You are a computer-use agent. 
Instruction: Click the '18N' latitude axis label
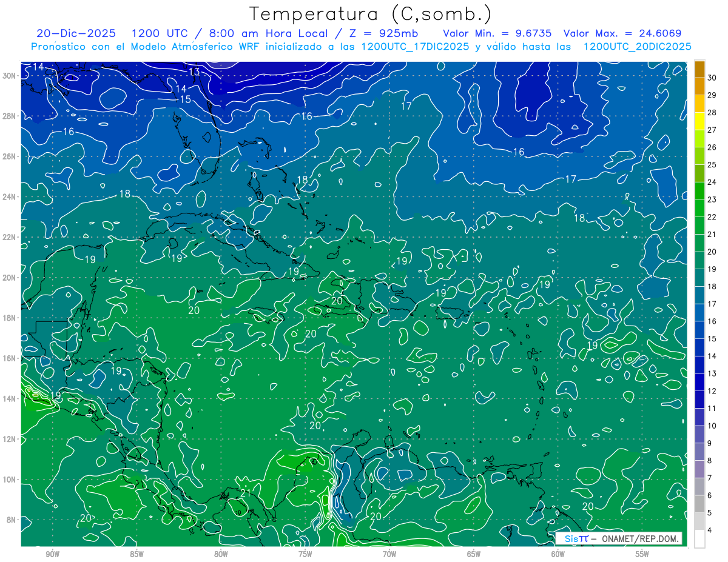click(10, 318)
